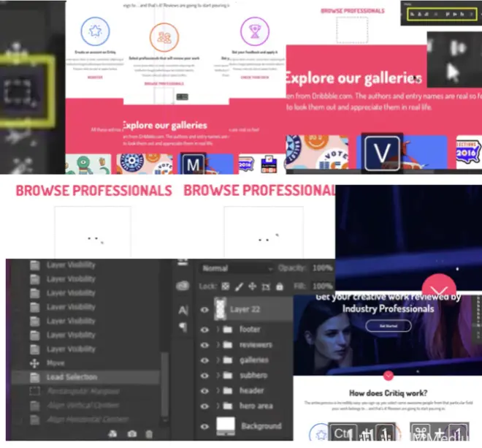Select the Align Horizontal Centers history state

click(x=85, y=419)
